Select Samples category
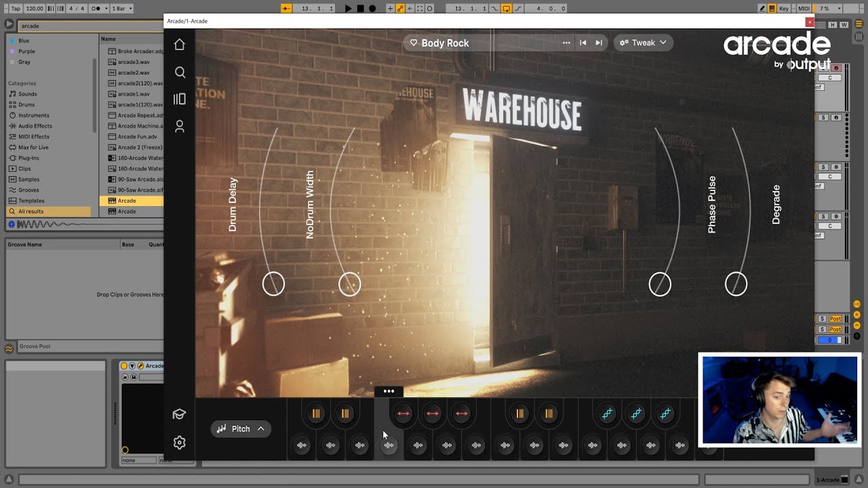This screenshot has height=488, width=868. point(28,180)
